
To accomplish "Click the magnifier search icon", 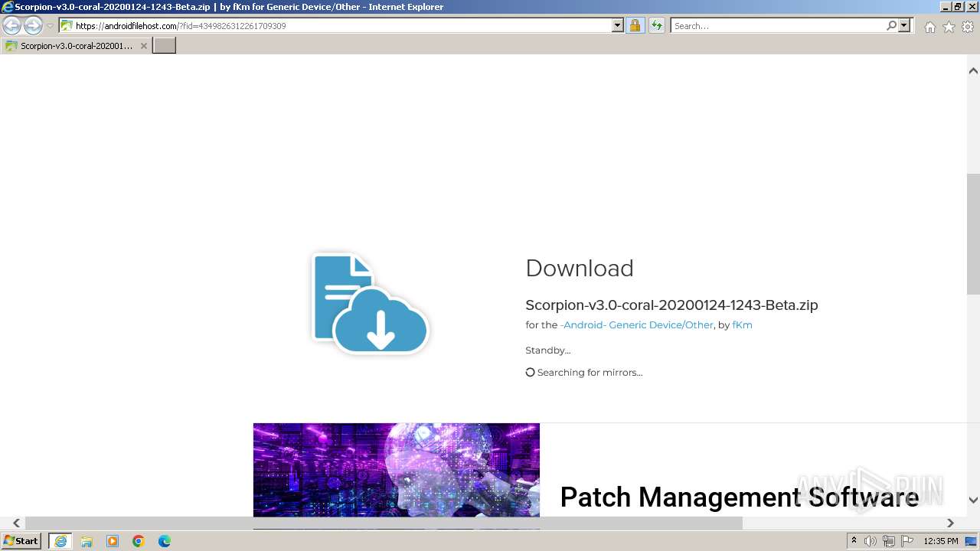I will point(891,26).
